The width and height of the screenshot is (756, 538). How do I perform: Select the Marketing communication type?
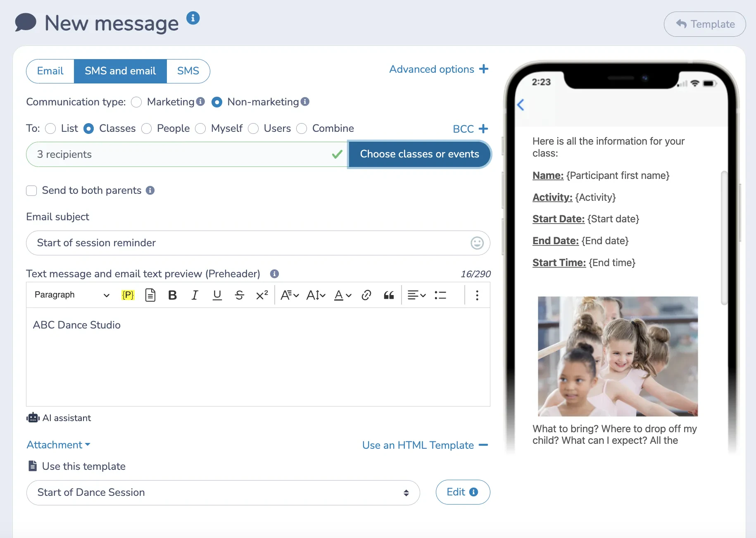pyautogui.click(x=136, y=102)
